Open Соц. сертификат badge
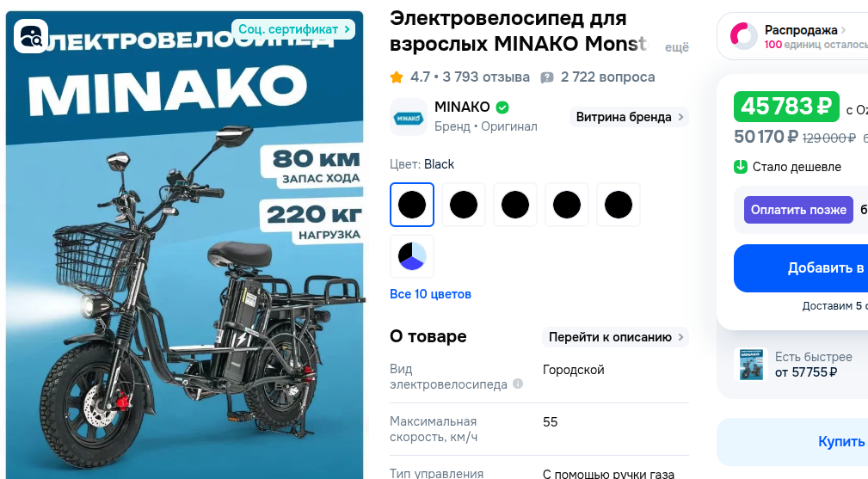Viewport: 868px width, 479px height. [293, 29]
